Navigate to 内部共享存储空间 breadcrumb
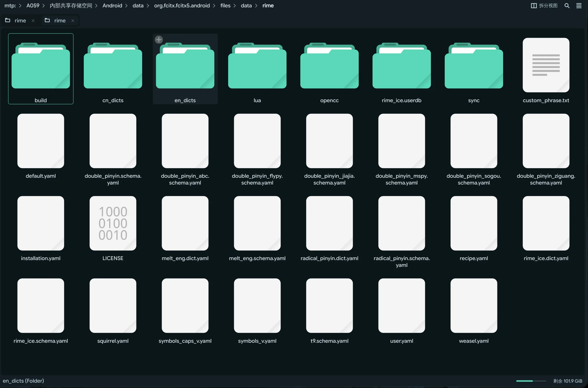Image resolution: width=588 pixels, height=388 pixels. (71, 6)
